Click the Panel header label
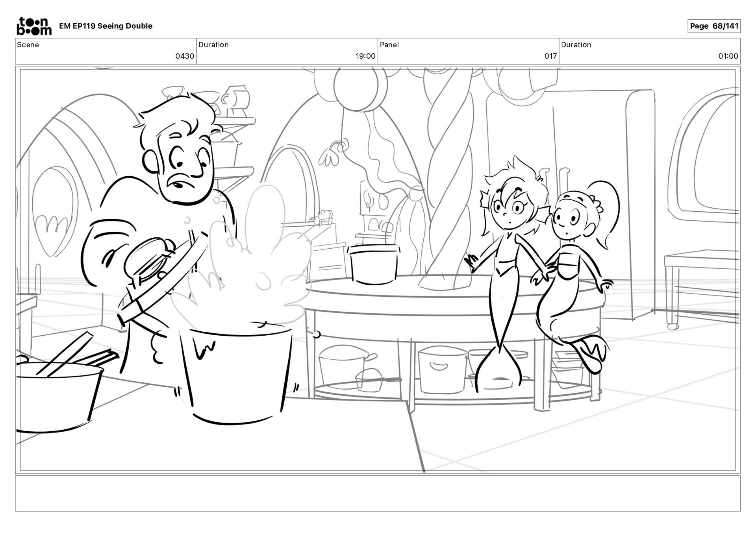The height and width of the screenshot is (534, 756). tap(389, 45)
